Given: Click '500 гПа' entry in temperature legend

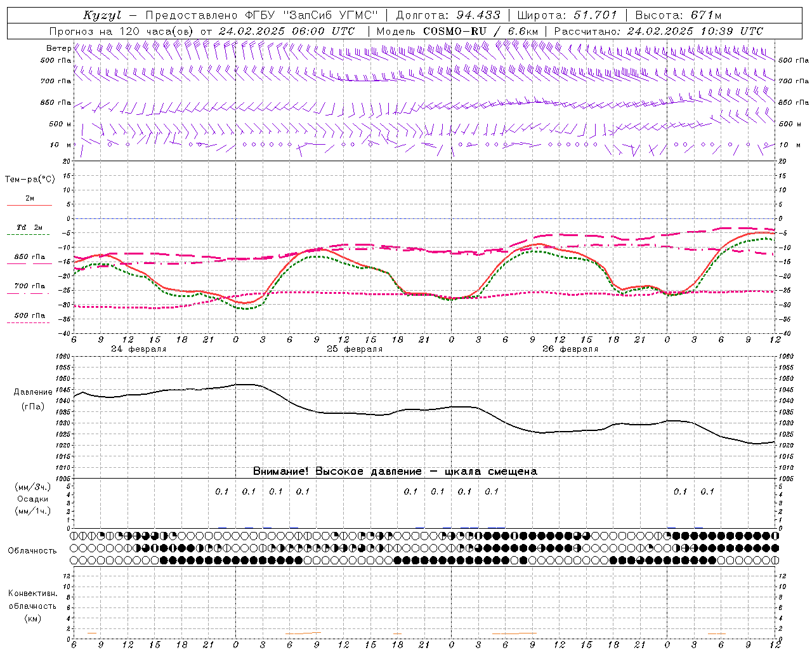Looking at the screenshot, I should [30, 315].
